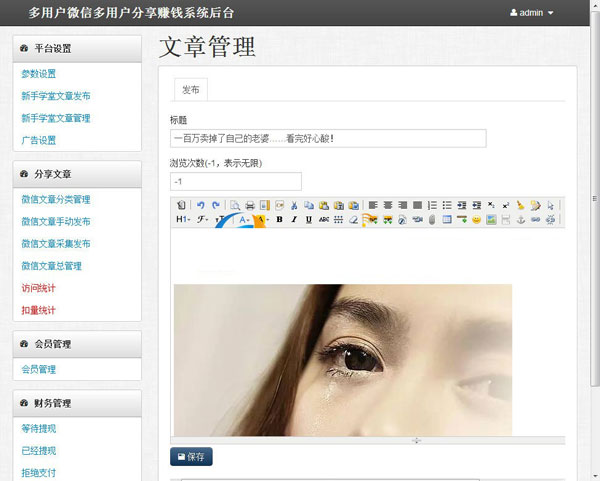Image resolution: width=600 pixels, height=481 pixels.
Task: Click the print icon in editor toolbar
Action: pos(250,205)
